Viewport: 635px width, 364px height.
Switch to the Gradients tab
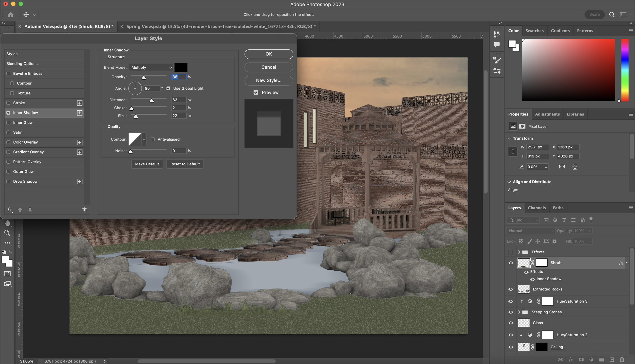click(x=560, y=31)
